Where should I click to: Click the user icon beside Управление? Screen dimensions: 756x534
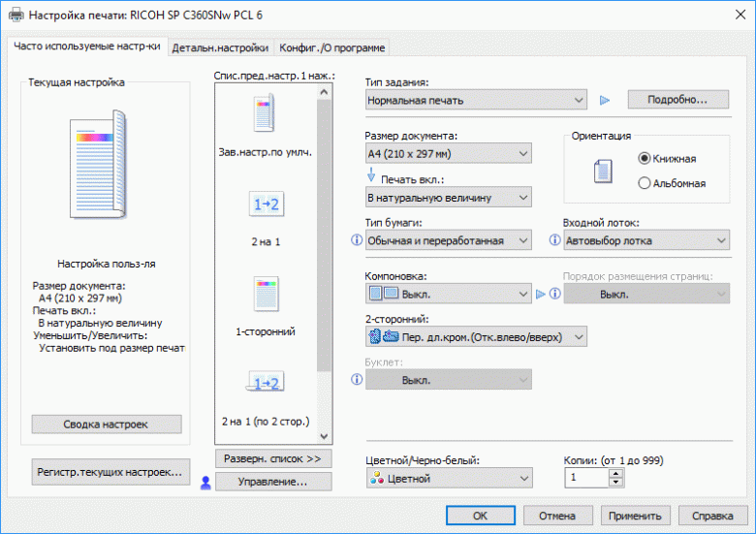[x=205, y=483]
